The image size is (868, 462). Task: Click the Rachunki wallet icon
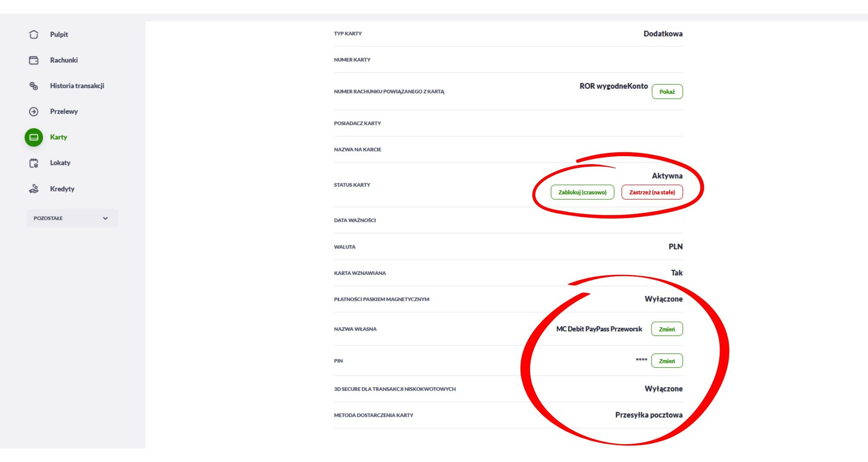click(x=33, y=60)
